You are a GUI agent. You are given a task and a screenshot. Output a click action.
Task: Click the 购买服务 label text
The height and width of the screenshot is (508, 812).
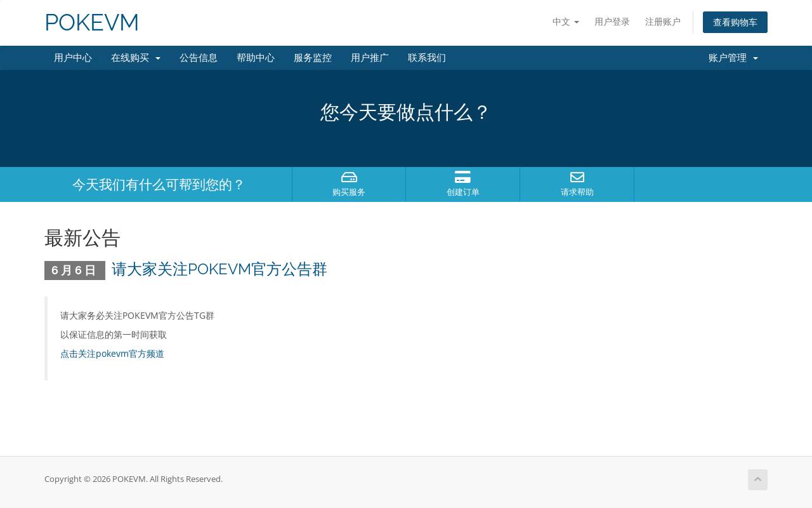(x=349, y=192)
